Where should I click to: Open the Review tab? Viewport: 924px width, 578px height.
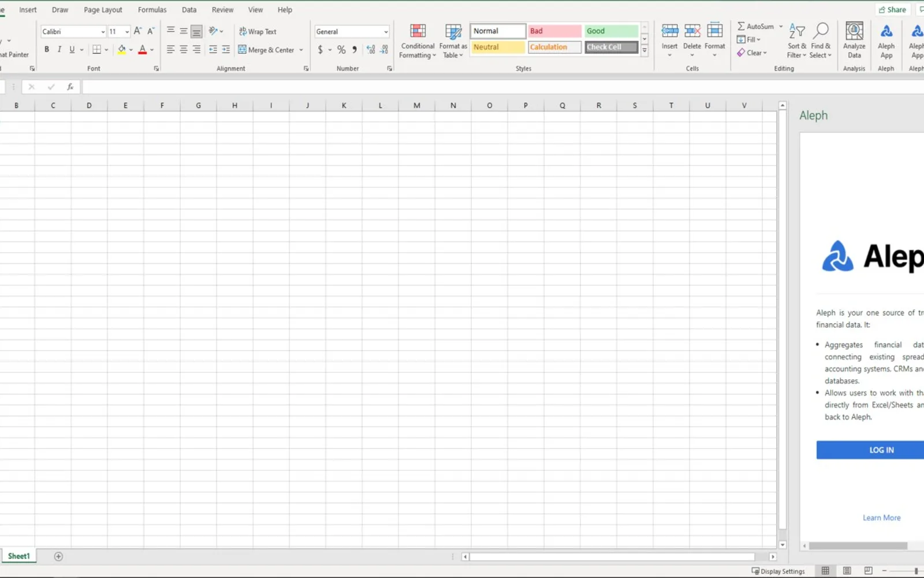click(x=222, y=10)
